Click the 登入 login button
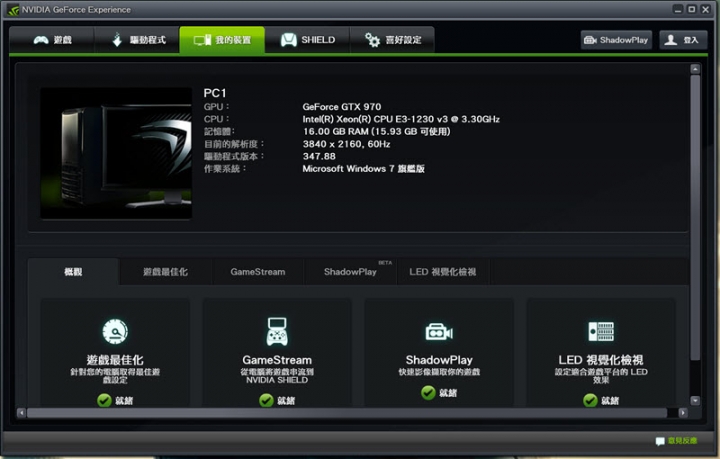The width and height of the screenshot is (720, 459). pos(683,40)
